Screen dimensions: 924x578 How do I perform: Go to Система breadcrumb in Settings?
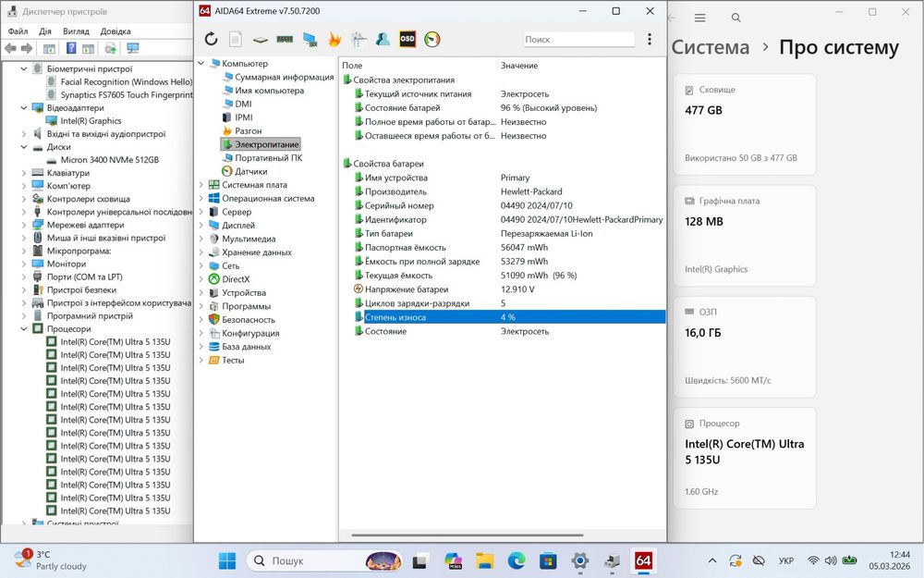[710, 47]
